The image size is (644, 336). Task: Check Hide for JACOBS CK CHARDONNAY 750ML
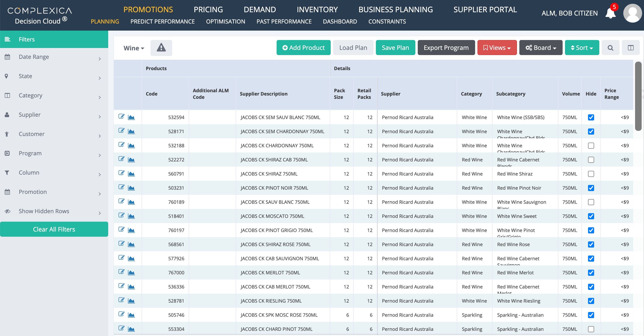click(591, 145)
